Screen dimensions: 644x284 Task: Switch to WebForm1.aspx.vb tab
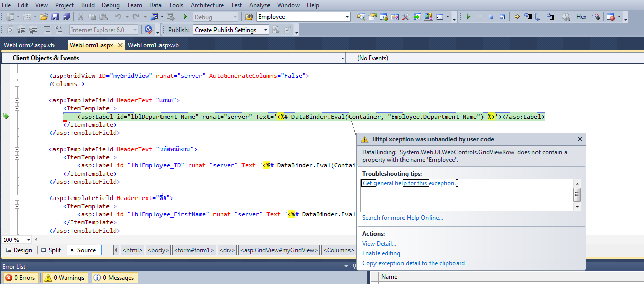[153, 45]
